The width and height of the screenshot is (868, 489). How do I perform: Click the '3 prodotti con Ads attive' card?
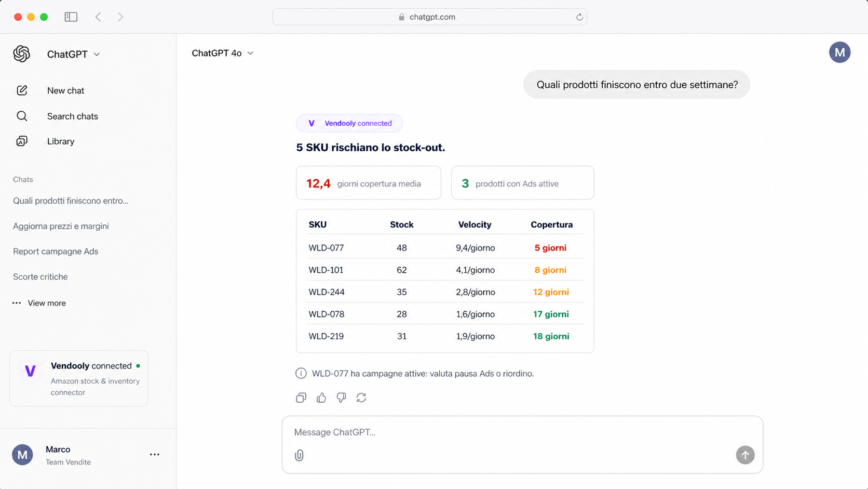(523, 183)
